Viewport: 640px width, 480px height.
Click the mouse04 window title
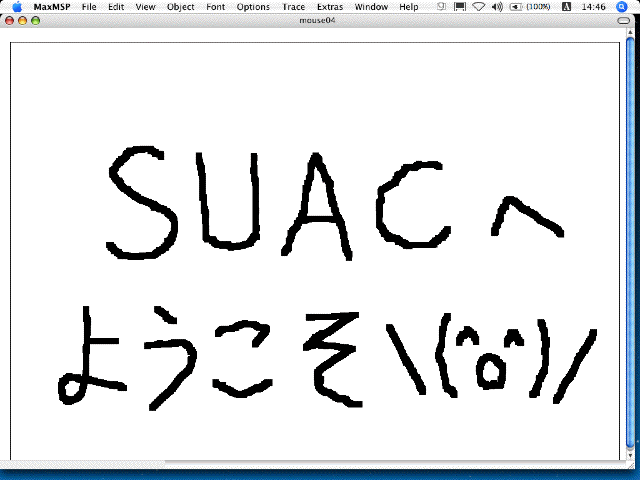[317, 20]
